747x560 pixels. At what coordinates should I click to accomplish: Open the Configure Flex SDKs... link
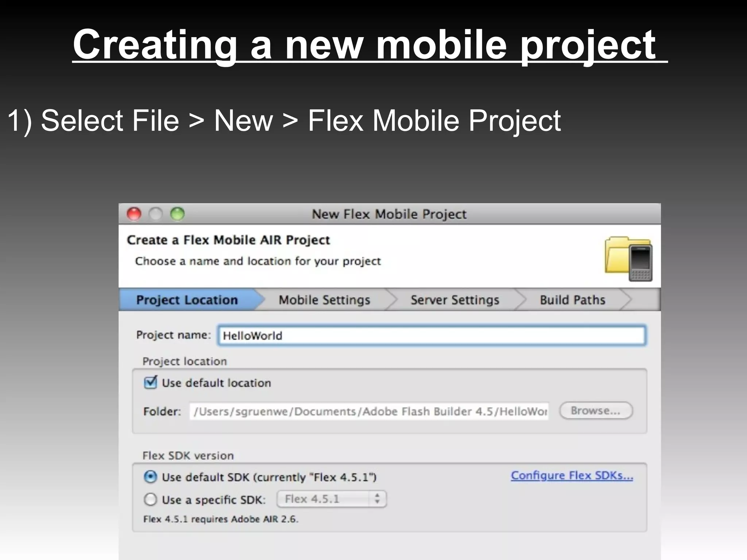coord(572,475)
